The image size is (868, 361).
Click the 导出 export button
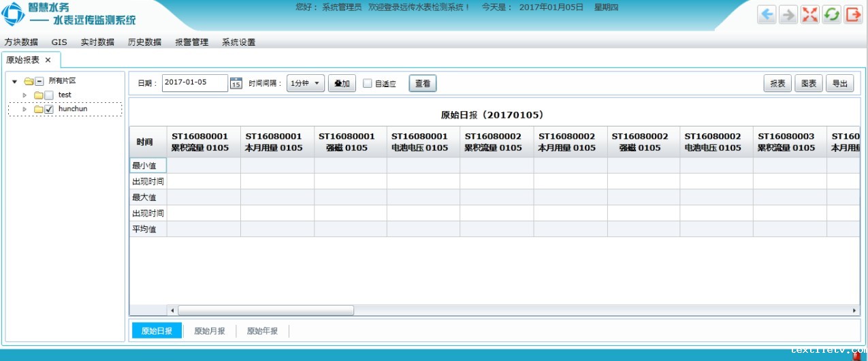(x=839, y=84)
